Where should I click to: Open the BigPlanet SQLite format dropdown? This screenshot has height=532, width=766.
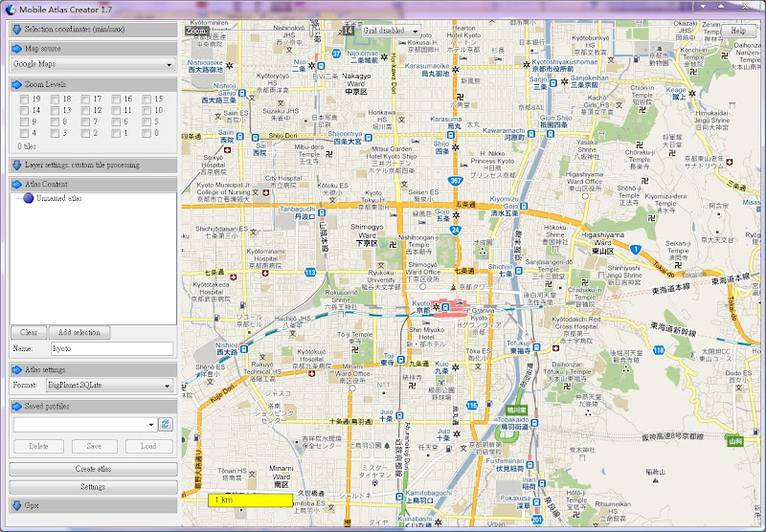tap(110, 385)
